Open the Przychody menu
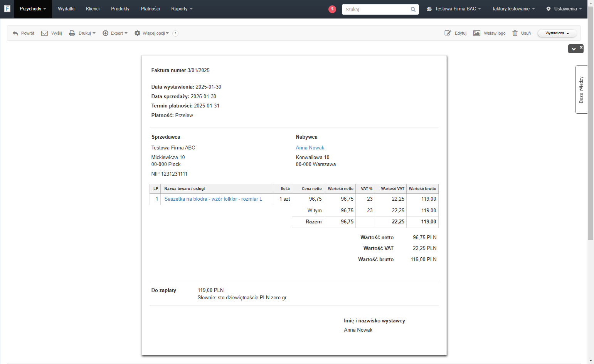 33,9
